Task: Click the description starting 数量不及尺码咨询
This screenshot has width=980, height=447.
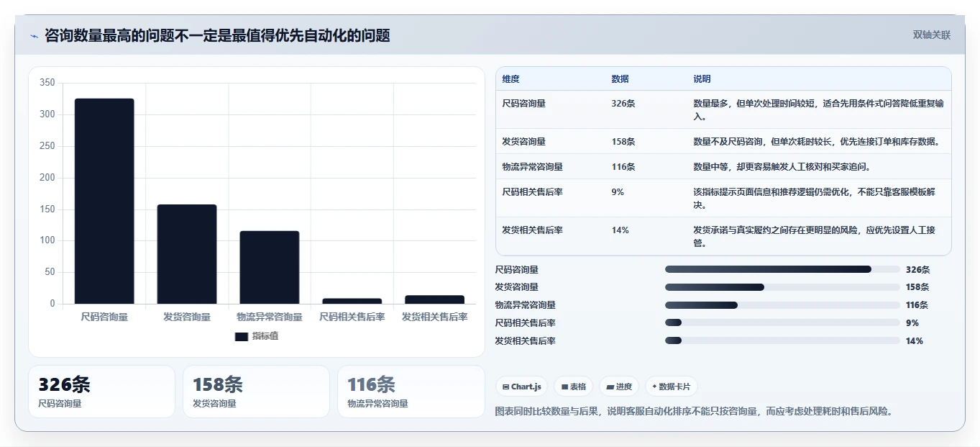Action: click(816, 142)
